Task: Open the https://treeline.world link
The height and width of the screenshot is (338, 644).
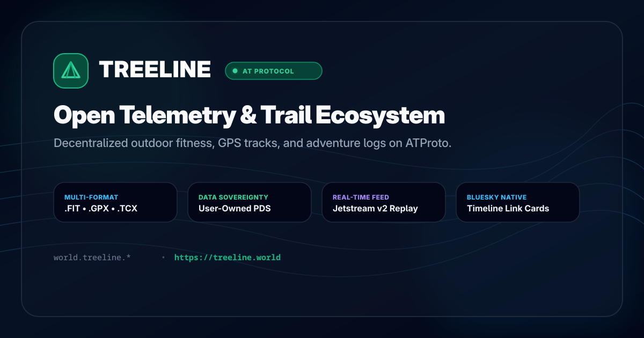Action: coord(228,258)
